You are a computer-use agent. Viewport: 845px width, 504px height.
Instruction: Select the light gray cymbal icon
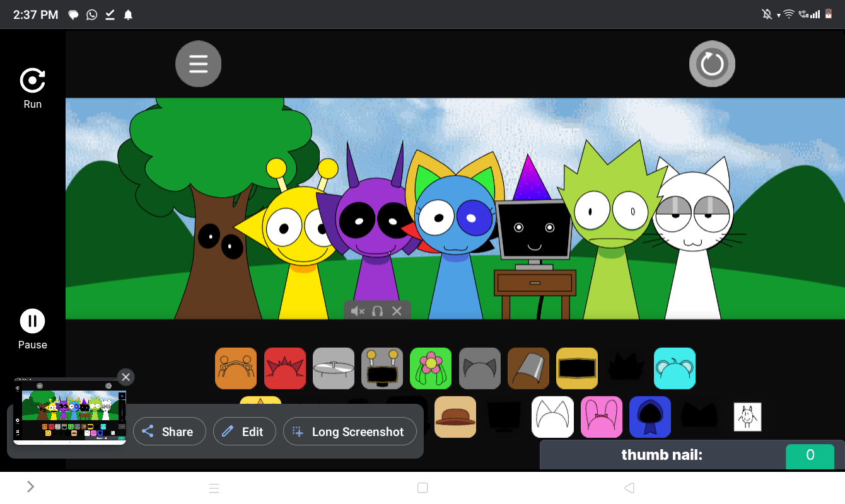[334, 369]
